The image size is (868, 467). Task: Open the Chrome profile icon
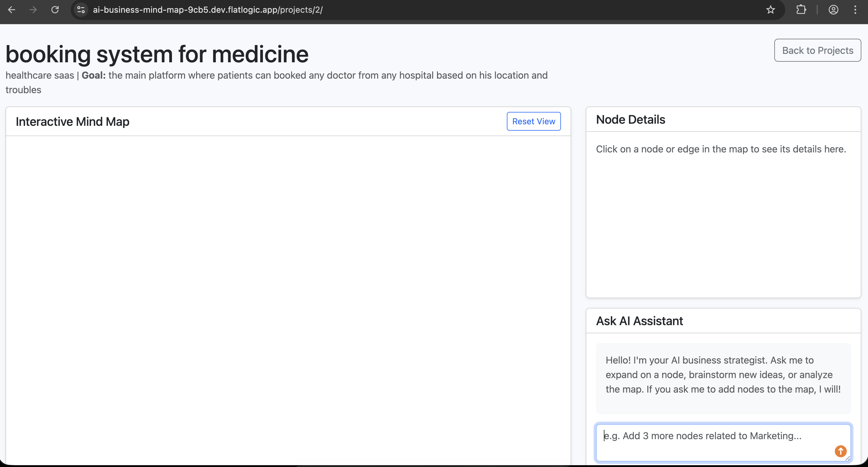coord(833,10)
